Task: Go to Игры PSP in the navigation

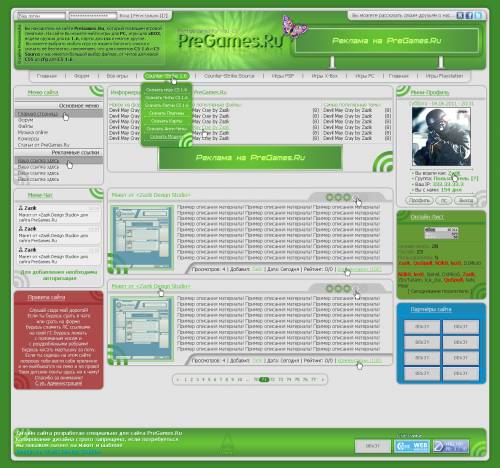Action: [283, 76]
